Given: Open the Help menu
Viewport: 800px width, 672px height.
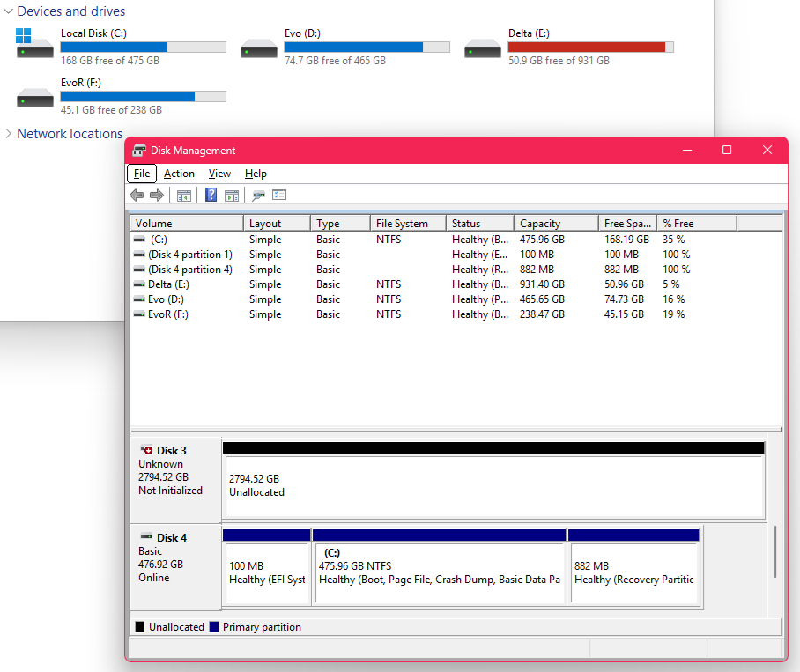Looking at the screenshot, I should point(256,174).
